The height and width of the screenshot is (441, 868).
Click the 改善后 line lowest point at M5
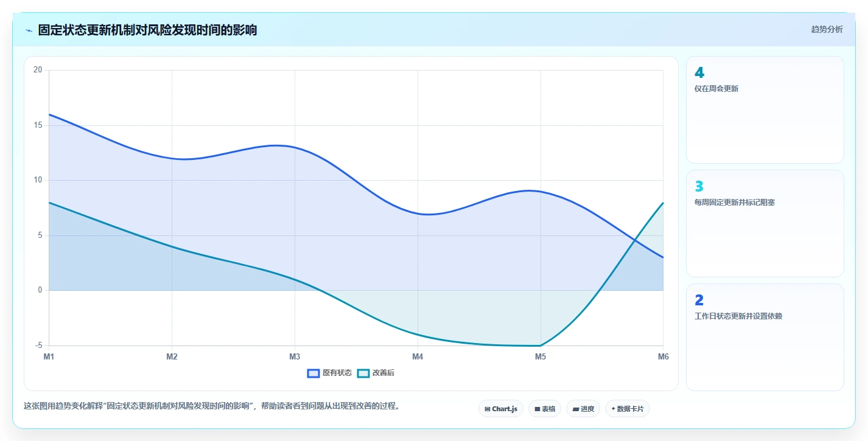541,346
